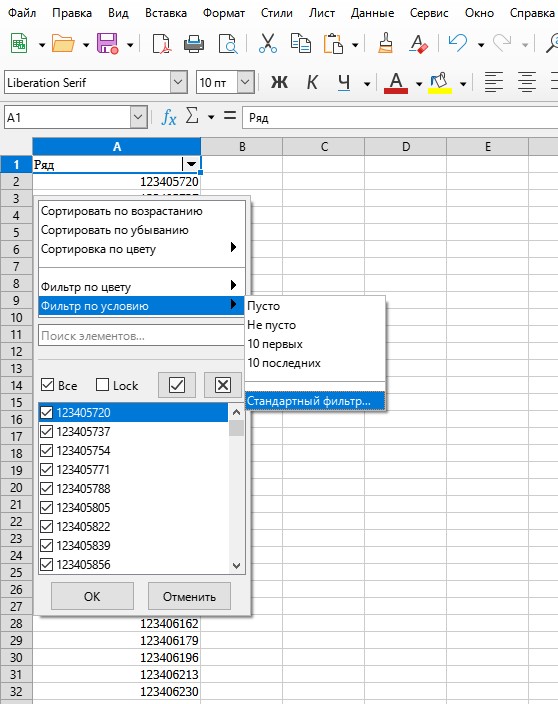Apply yellow background highlight color

coord(440,83)
